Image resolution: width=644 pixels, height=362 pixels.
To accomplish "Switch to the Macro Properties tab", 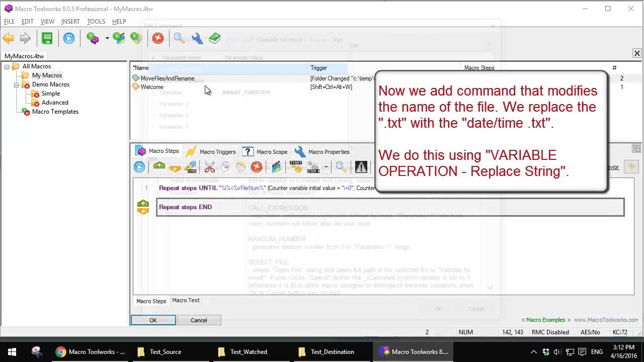I will coord(323,151).
